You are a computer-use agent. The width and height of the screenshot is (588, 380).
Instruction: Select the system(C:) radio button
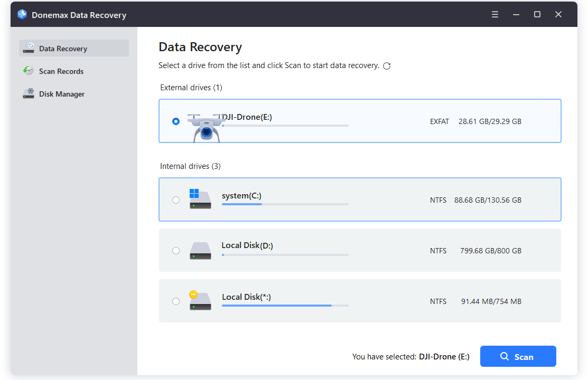pos(176,199)
